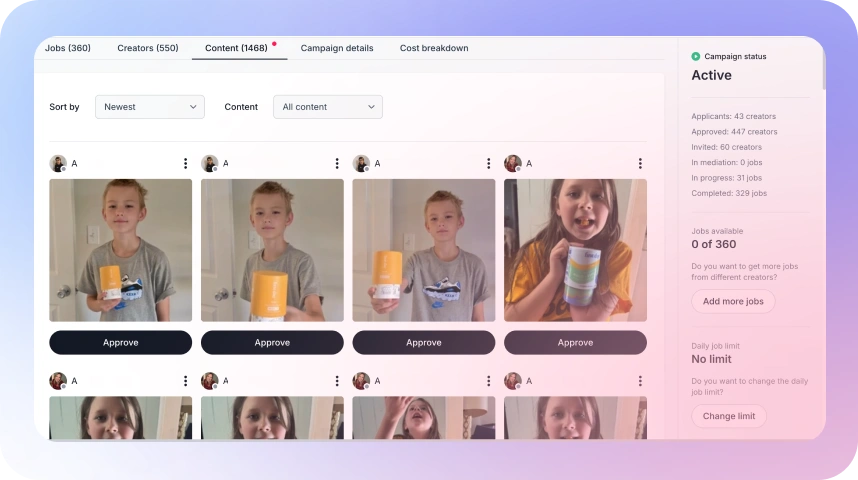This screenshot has height=480, width=858.
Task: Click creator avatar above fourth top-row video
Action: pyautogui.click(x=513, y=163)
